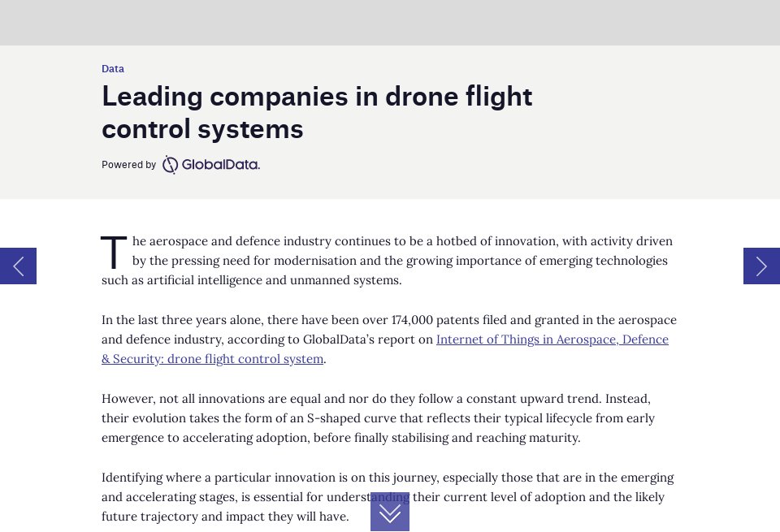Open the GlobalData wordmark next to the logo
Image resolution: width=780 pixels, height=532 pixels.
219,165
